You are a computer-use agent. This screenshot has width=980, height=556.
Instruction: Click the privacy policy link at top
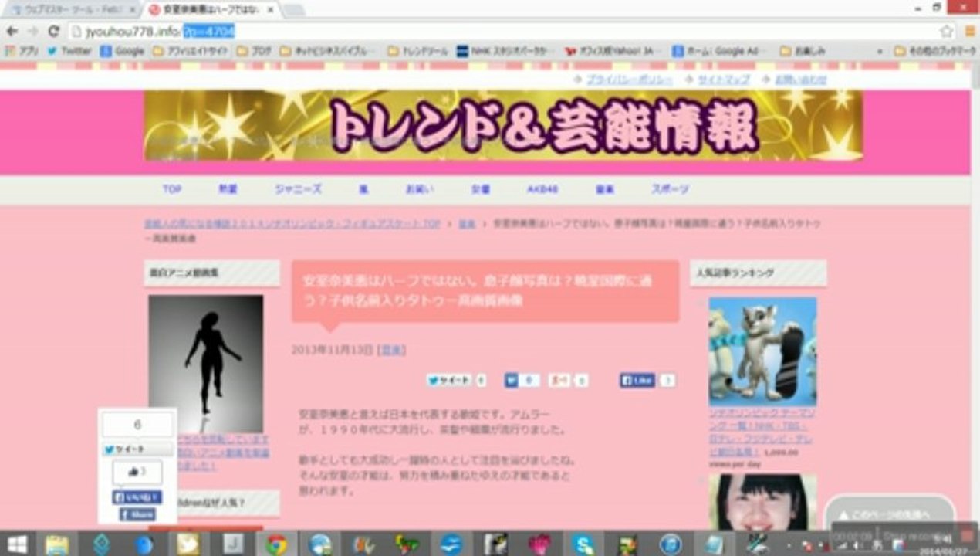point(629,80)
